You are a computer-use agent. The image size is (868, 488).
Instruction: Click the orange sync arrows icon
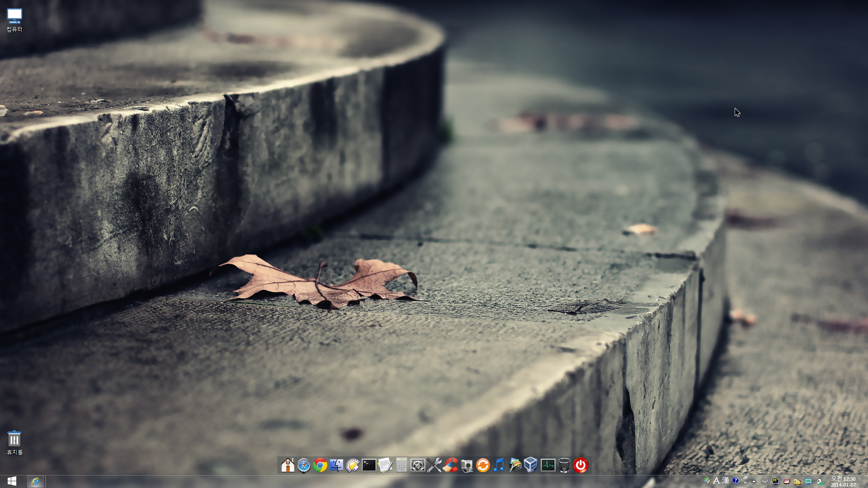tap(483, 465)
